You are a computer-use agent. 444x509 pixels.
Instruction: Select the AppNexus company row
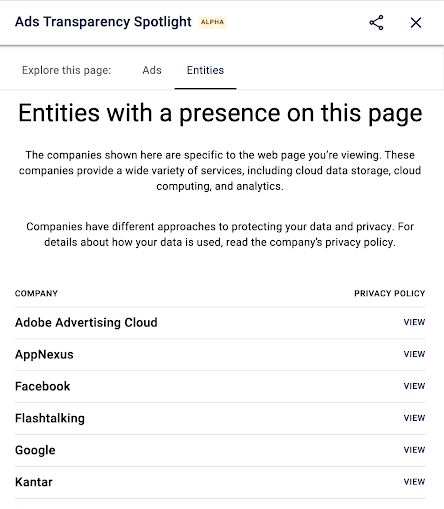[x=220, y=354]
